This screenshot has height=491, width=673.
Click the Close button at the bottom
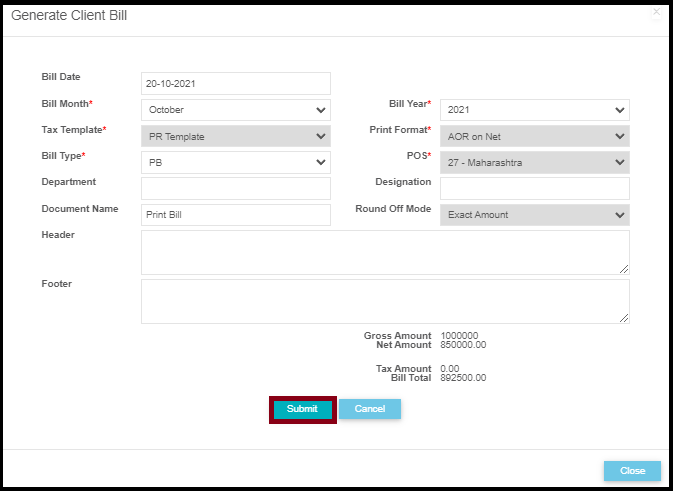point(632,471)
